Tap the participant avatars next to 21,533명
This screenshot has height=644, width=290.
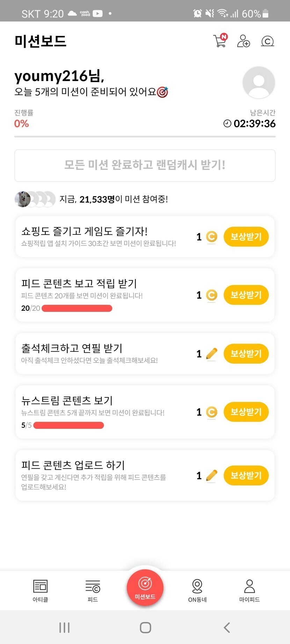click(x=35, y=199)
